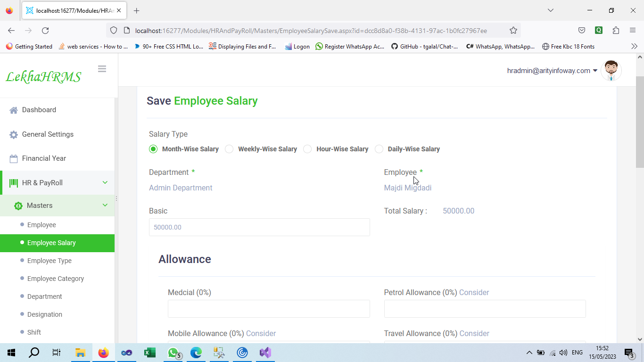Screen dimensions: 644x362
Task: Open the Excel taskbar icon
Action: point(150,353)
